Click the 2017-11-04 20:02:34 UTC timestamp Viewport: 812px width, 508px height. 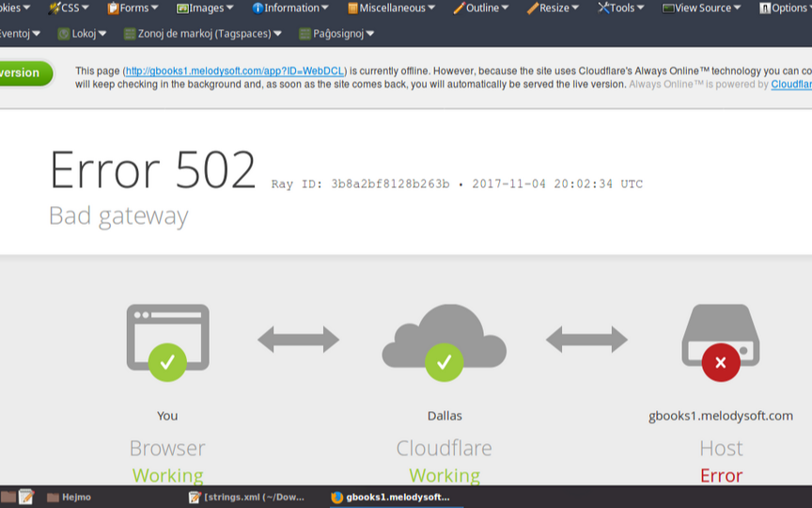click(x=557, y=184)
